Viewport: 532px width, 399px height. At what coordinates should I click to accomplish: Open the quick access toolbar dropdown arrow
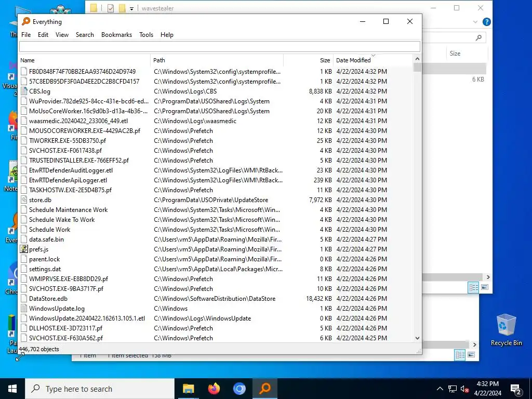tap(131, 8)
